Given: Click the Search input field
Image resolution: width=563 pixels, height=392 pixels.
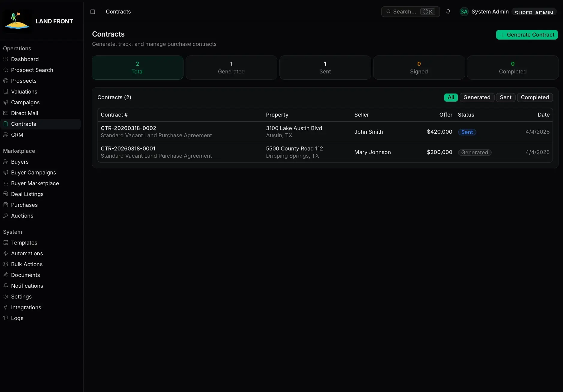Looking at the screenshot, I should tap(410, 12).
